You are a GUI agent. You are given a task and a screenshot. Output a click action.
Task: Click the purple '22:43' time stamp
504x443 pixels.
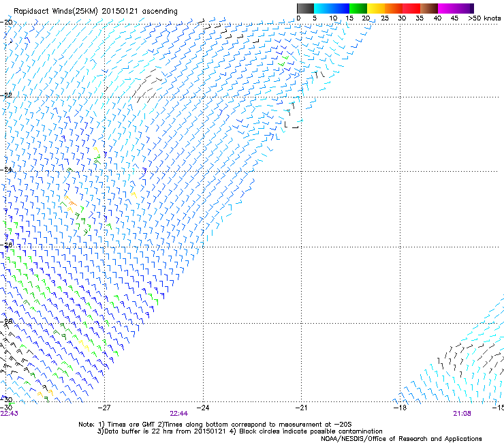click(9, 414)
